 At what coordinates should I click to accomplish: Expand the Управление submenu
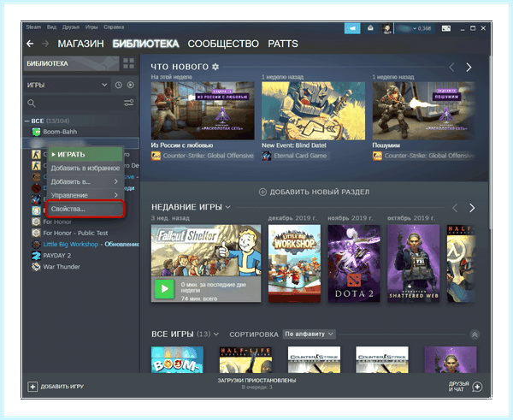click(x=85, y=195)
